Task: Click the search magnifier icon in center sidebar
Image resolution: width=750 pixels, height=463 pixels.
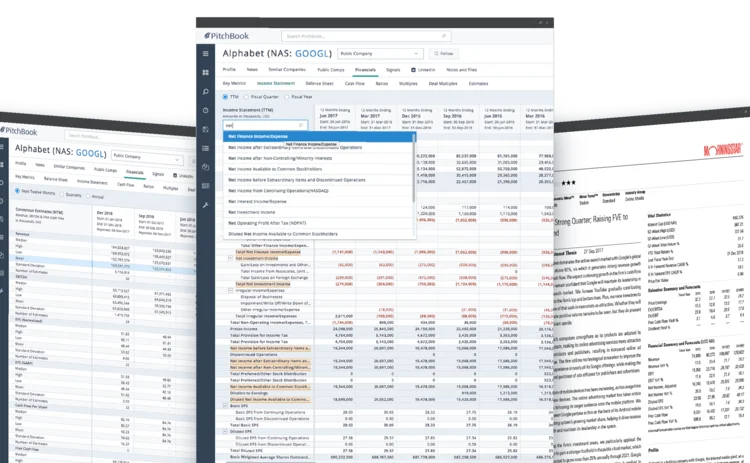Action: [x=205, y=91]
